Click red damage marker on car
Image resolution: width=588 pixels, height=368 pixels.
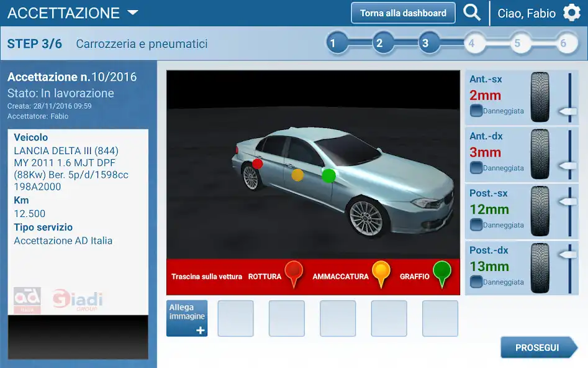[257, 163]
